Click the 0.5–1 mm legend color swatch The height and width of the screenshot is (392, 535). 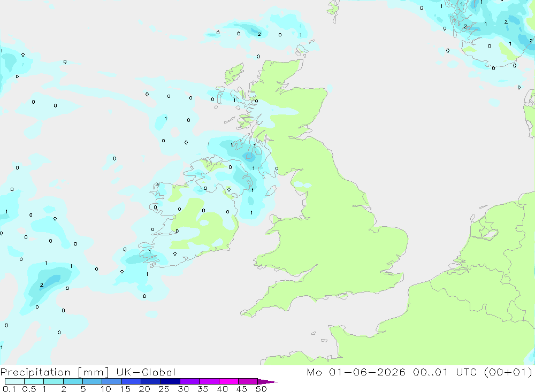34,381
